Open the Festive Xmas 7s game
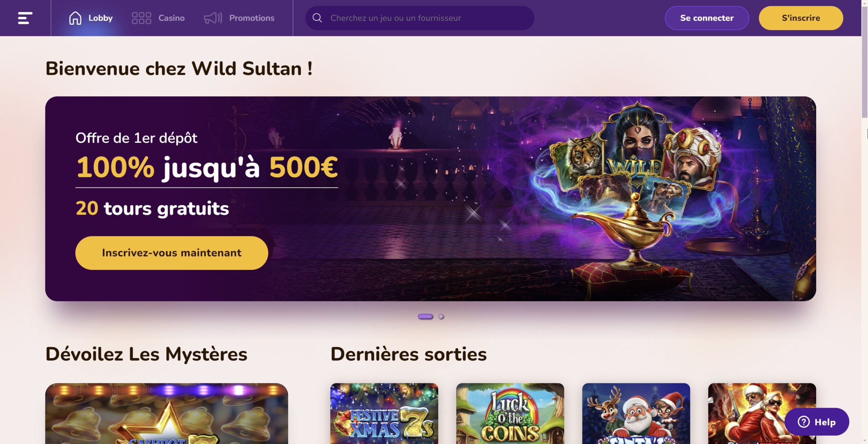Image resolution: width=868 pixels, height=444 pixels. coord(384,413)
